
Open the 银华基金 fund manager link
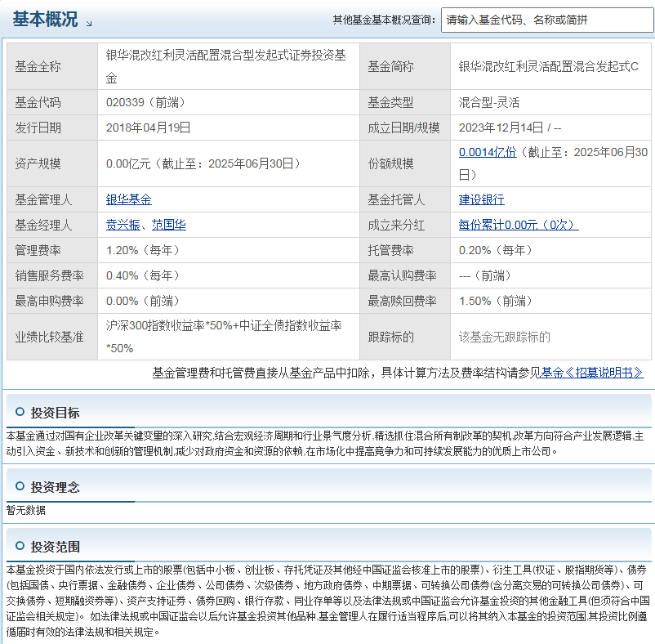click(x=129, y=199)
